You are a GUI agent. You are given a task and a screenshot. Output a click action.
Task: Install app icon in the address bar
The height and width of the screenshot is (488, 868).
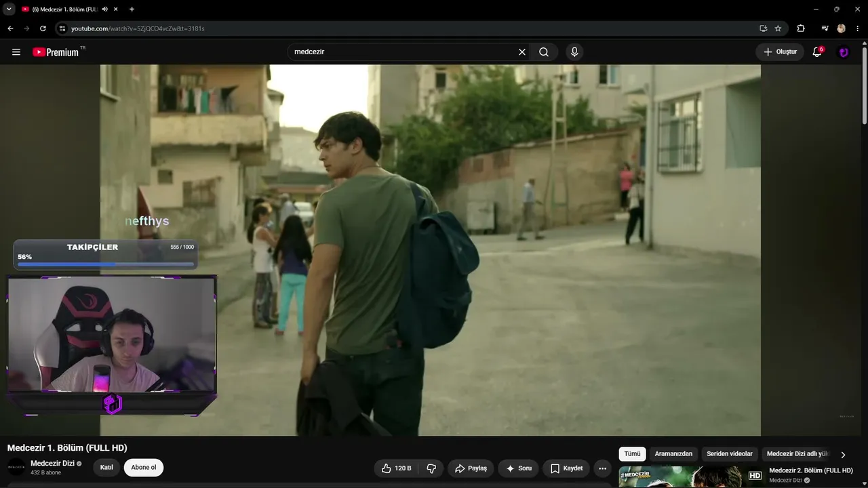tap(764, 28)
